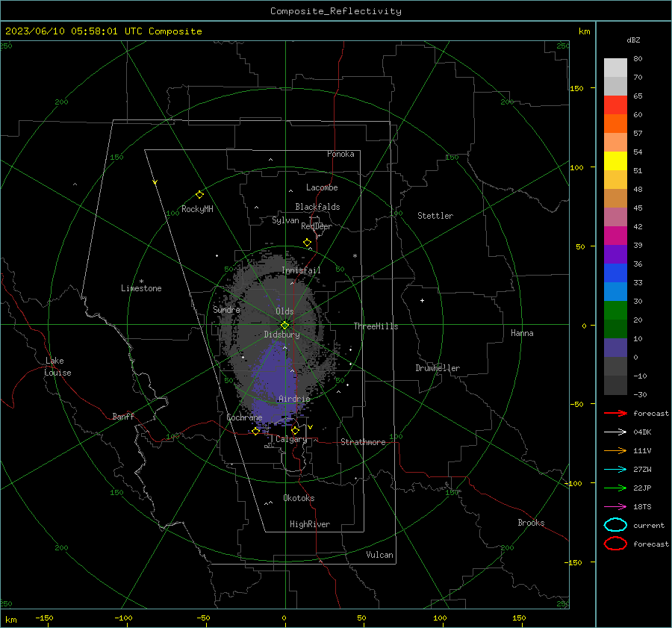
Task: Select the Cochrane label
Action: [244, 417]
